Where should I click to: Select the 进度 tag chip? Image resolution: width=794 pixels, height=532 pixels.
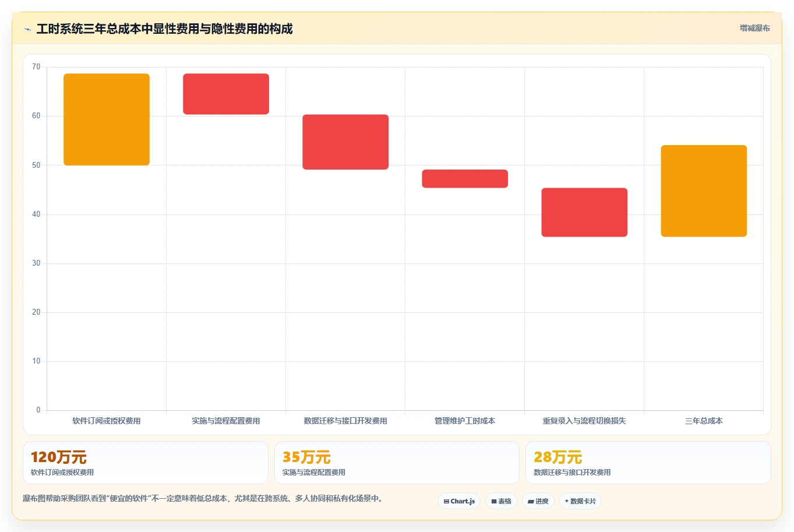538,501
